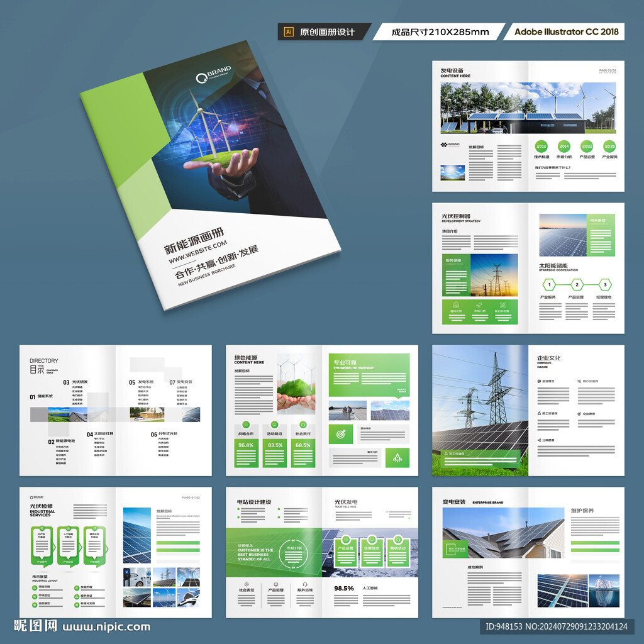Click directory entry 05 发电系统
Viewport: 644px width, 644px height.
point(142,382)
